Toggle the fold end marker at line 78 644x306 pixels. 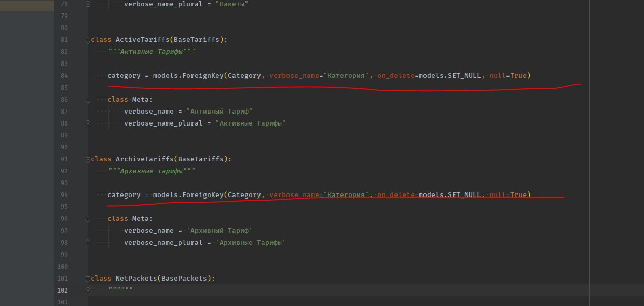[x=88, y=4]
